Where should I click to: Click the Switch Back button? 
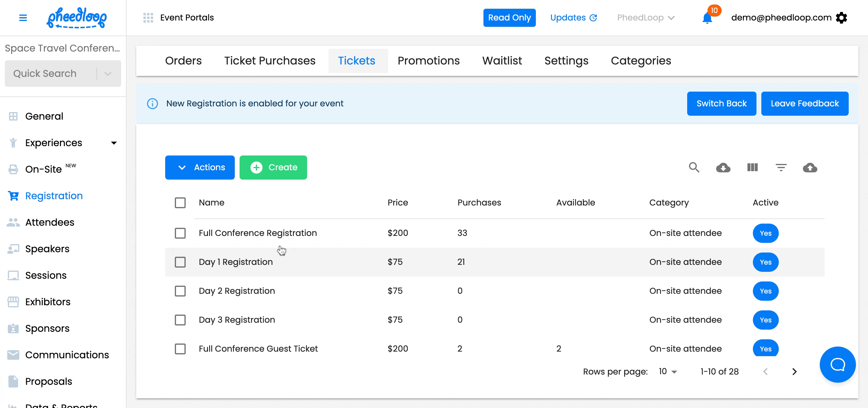(x=721, y=104)
